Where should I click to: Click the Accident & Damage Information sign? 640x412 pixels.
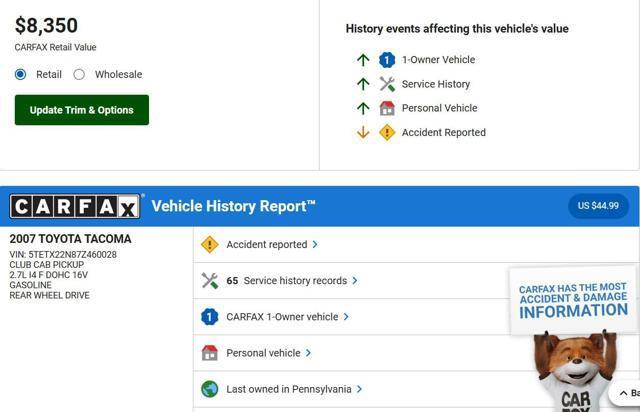pos(573,301)
